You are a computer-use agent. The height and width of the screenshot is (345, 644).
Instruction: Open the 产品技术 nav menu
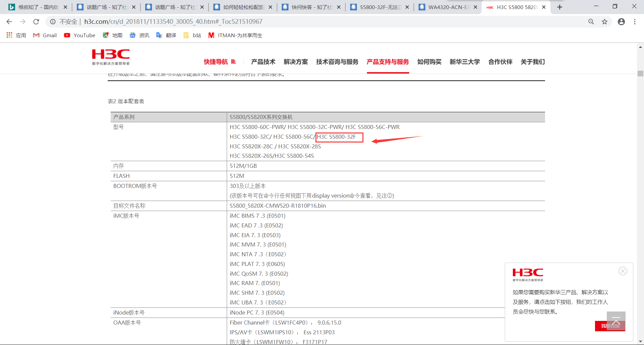click(x=263, y=62)
